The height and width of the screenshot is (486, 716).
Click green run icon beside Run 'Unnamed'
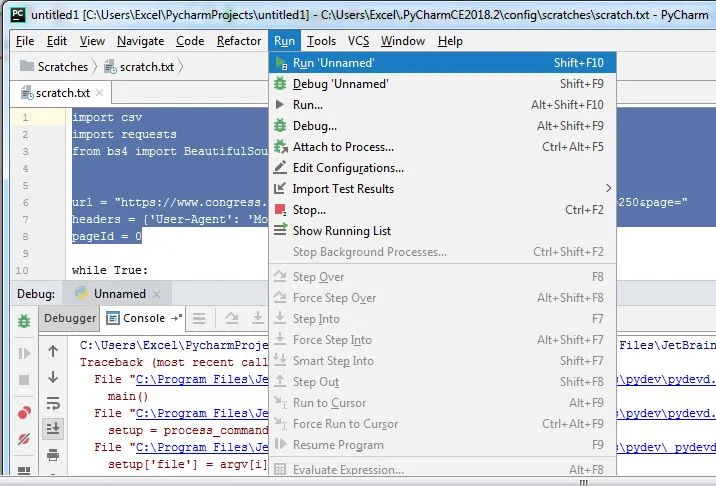[x=281, y=63]
